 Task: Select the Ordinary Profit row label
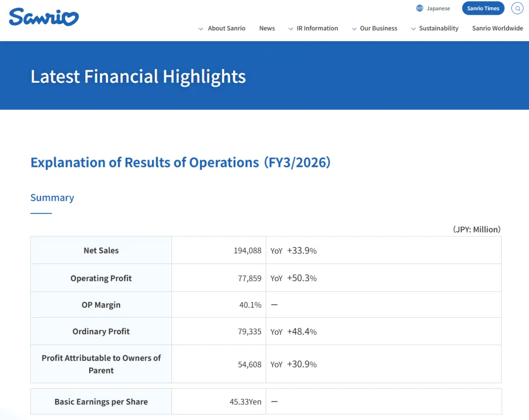pos(101,331)
